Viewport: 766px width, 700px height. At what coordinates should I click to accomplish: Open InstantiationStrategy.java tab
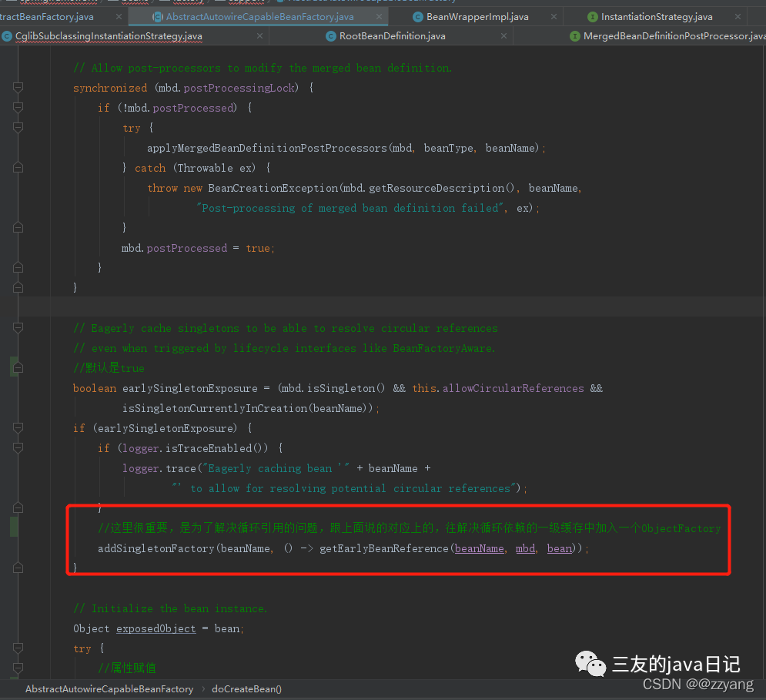[657, 17]
